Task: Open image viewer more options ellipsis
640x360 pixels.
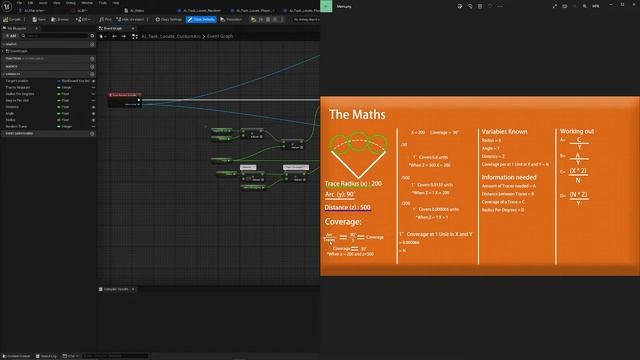Action: point(500,6)
